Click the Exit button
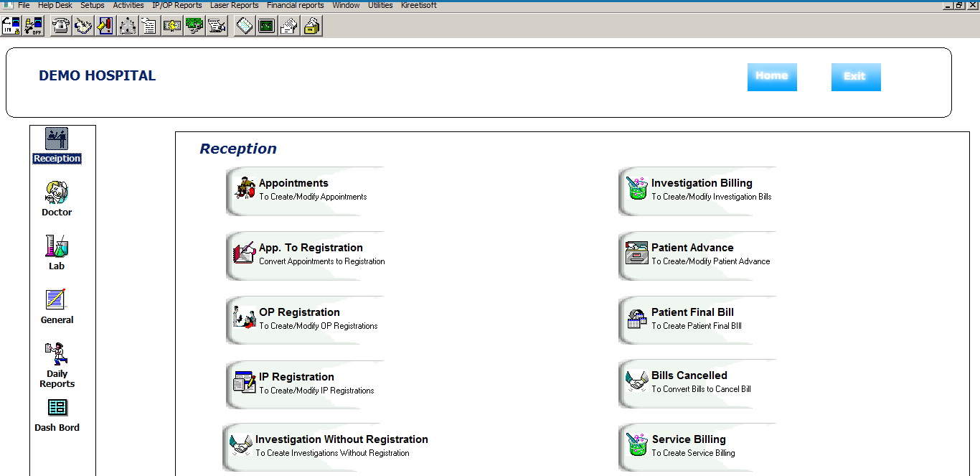Viewport: 980px width, 476px height. point(855,77)
